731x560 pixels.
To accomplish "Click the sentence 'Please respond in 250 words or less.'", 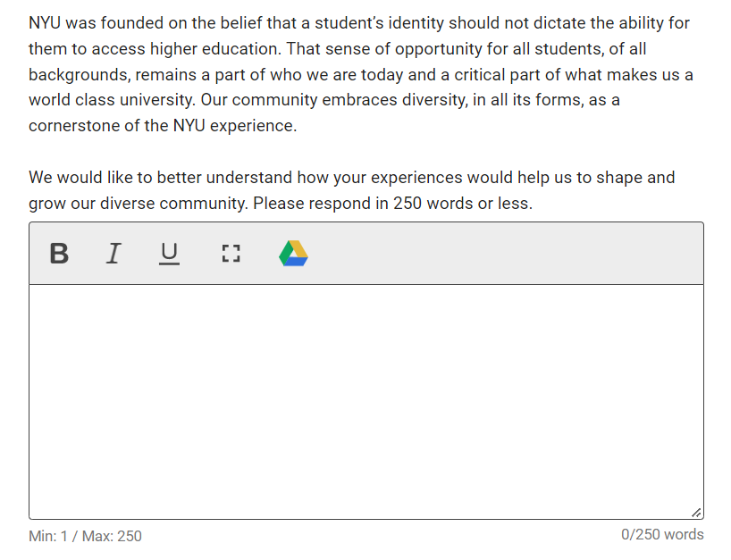I will click(392, 204).
